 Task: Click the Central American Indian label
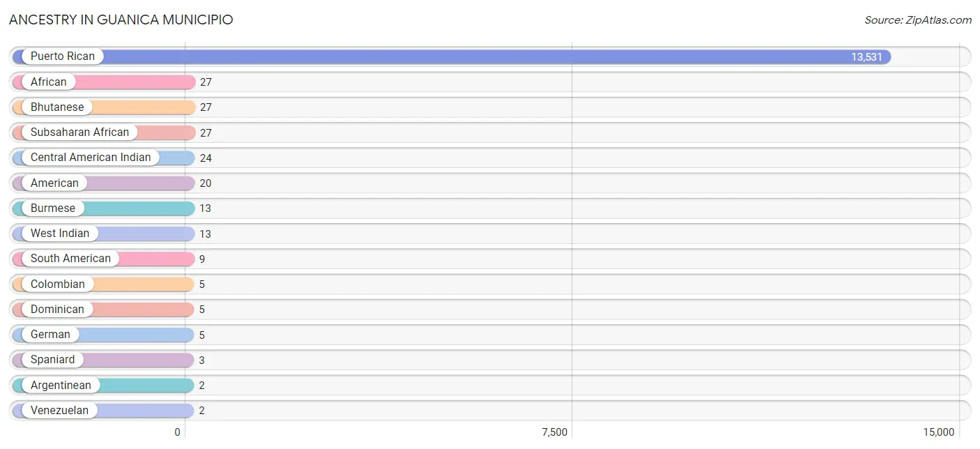(91, 158)
